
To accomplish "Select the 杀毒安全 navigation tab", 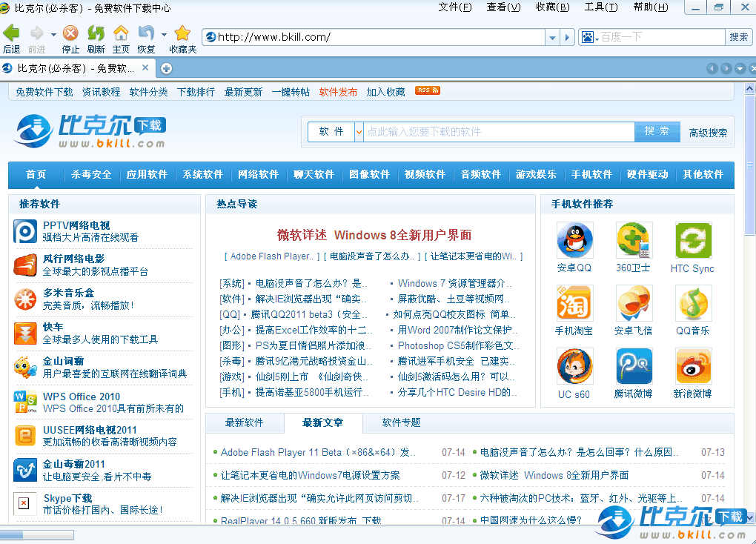I will point(91,175).
